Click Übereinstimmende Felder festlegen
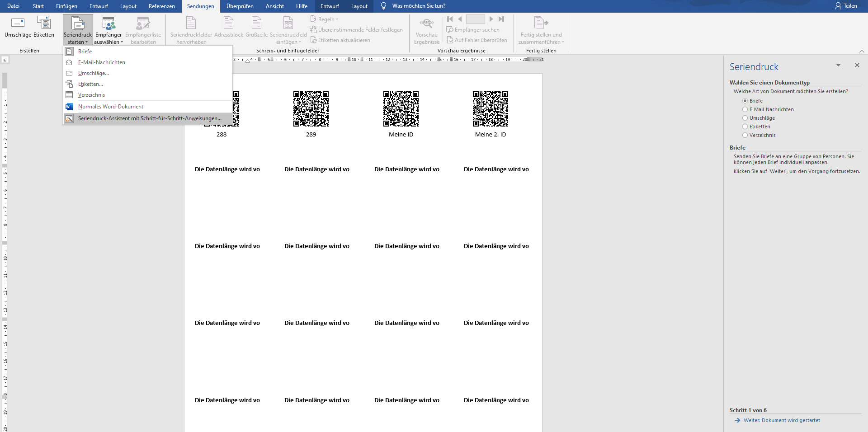 [x=356, y=30]
